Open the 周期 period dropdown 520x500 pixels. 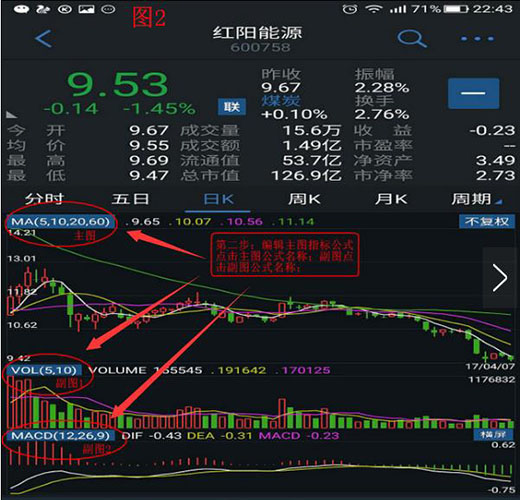pyautogui.click(x=476, y=199)
